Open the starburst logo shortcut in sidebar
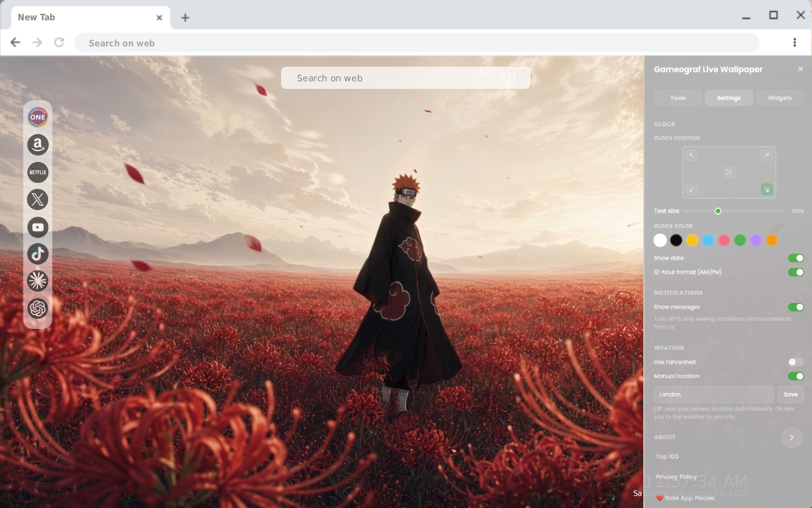 [x=38, y=281]
